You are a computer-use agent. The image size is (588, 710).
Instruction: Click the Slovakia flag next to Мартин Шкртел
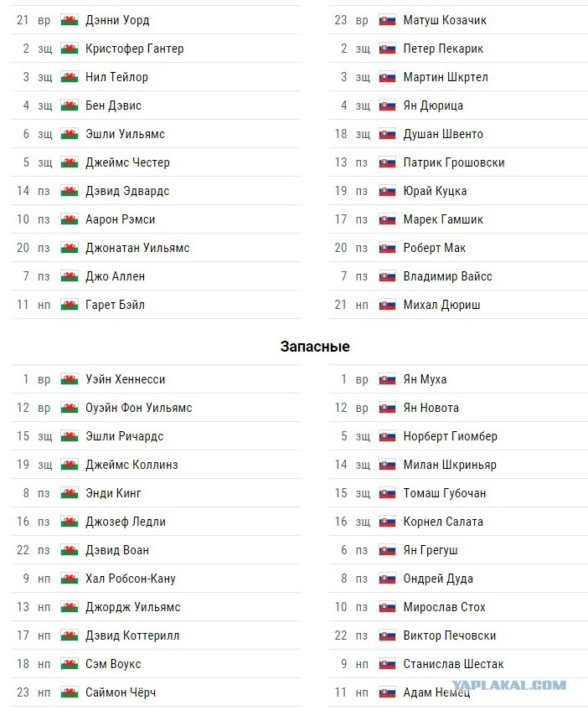[387, 77]
